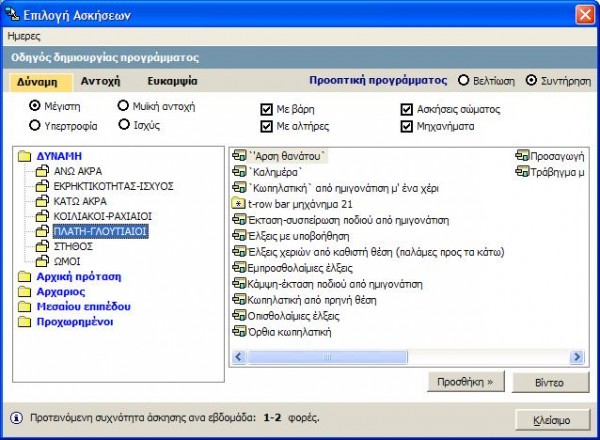The width and height of the screenshot is (600, 440).
Task: Switch to the 'Αντοχή' tab
Action: (x=100, y=81)
